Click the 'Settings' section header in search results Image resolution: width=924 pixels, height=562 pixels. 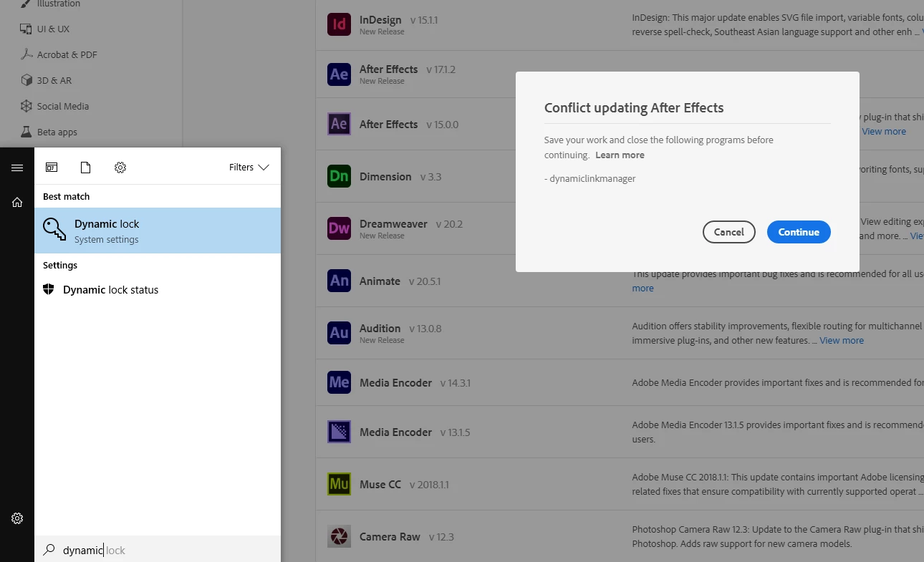coord(60,265)
